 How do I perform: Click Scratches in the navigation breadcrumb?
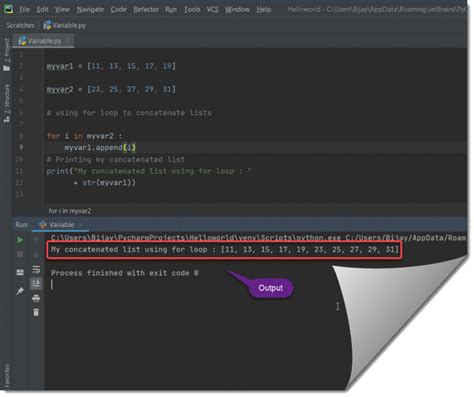tap(20, 25)
